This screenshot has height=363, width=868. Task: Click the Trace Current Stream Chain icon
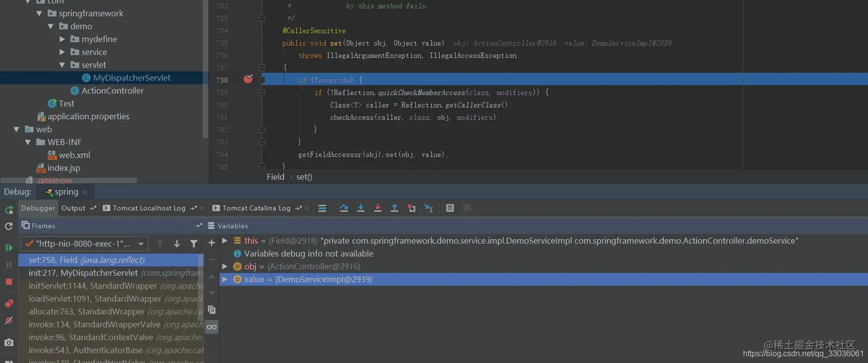tap(467, 208)
